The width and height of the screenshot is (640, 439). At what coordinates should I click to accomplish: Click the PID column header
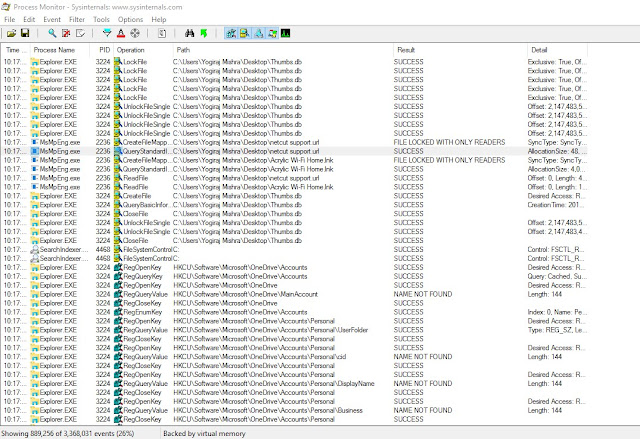[x=102, y=50]
